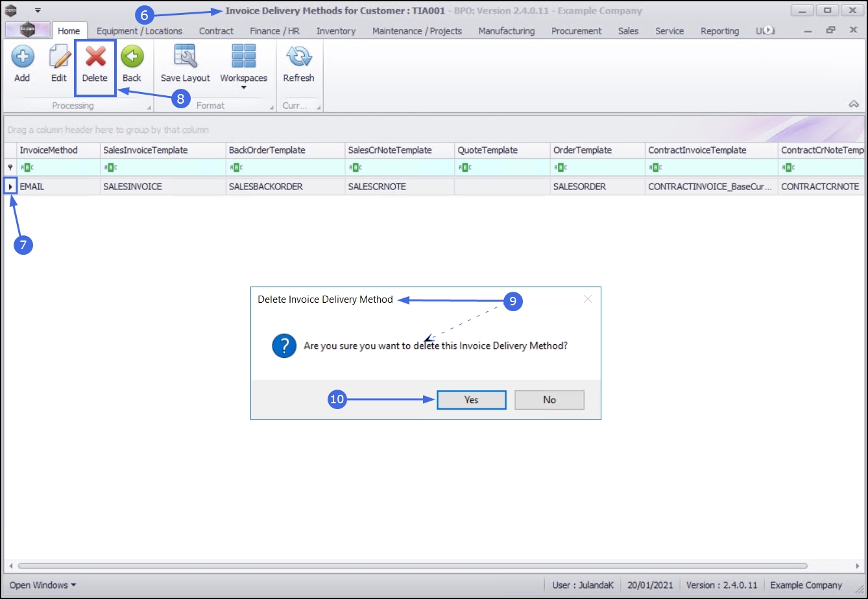Screen dimensions: 868x599
Task: Click the InvoiceMethod column header
Action: (x=58, y=150)
